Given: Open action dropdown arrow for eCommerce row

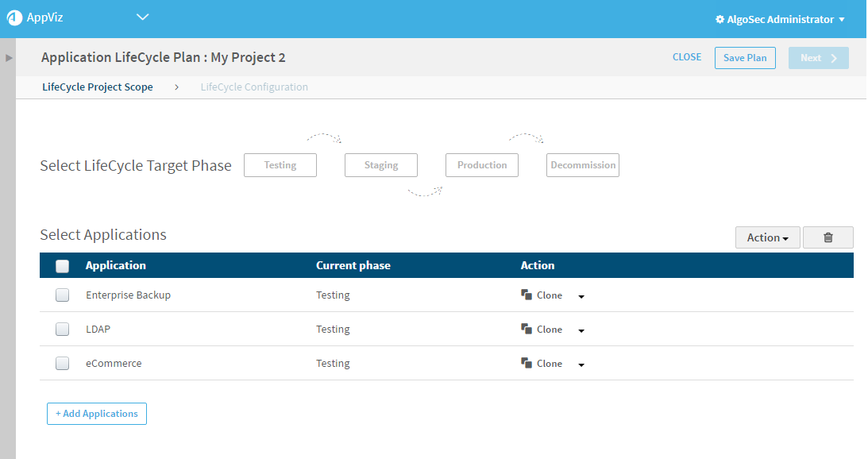Looking at the screenshot, I should (x=581, y=364).
